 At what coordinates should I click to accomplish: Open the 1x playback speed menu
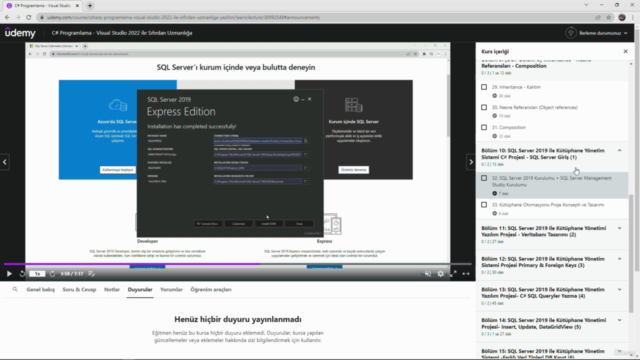coord(37,274)
